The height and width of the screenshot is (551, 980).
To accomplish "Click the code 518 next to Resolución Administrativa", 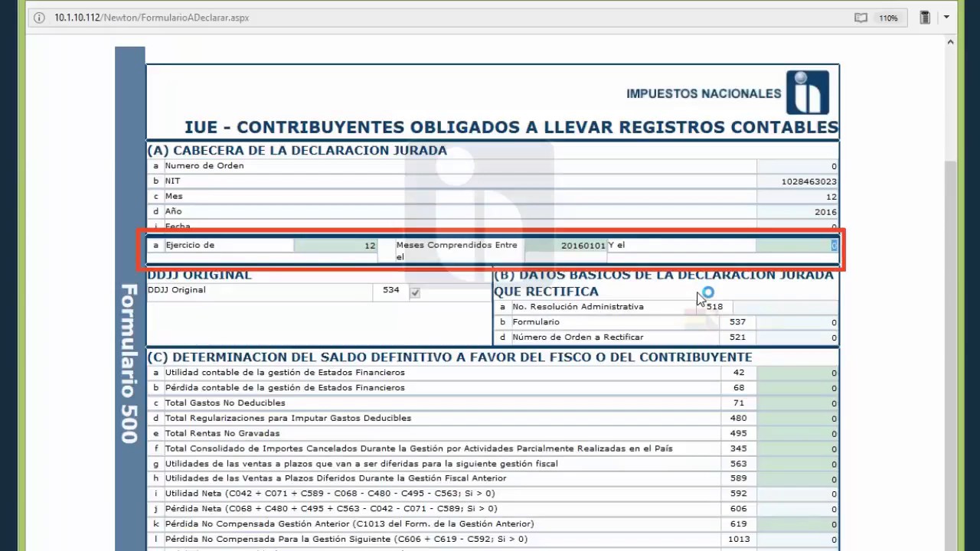I will pyautogui.click(x=714, y=307).
